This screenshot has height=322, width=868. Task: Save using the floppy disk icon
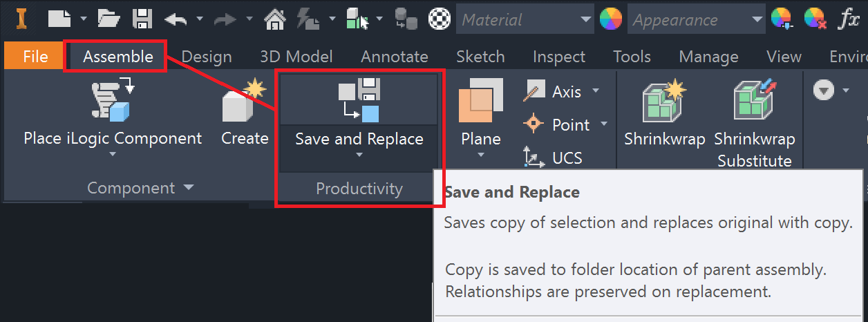coord(142,19)
